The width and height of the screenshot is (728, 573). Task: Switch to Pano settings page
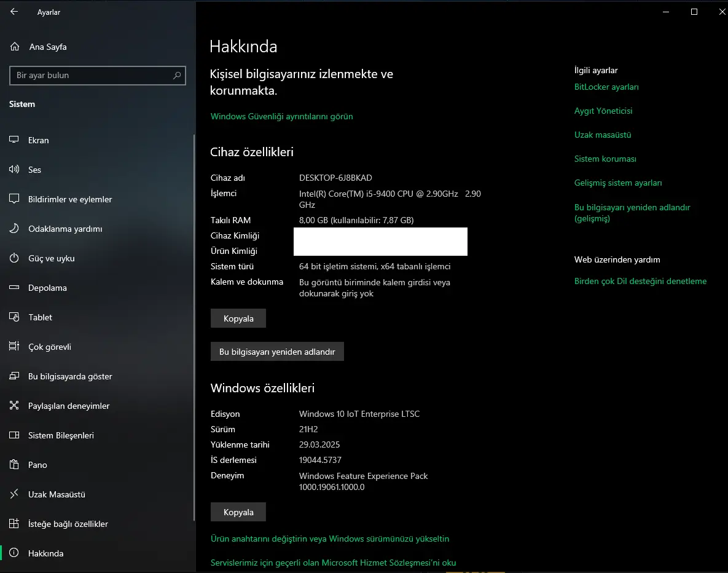98,465
